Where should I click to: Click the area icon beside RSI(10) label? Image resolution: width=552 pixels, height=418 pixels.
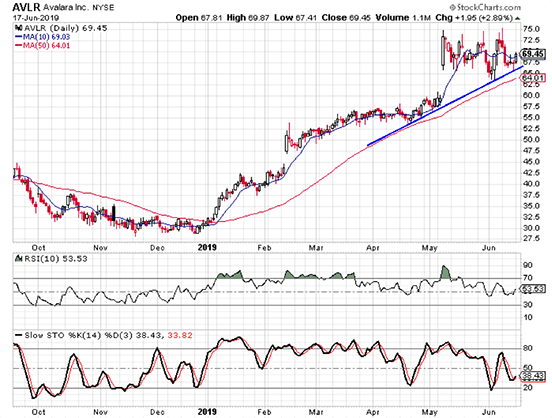[x=18, y=259]
